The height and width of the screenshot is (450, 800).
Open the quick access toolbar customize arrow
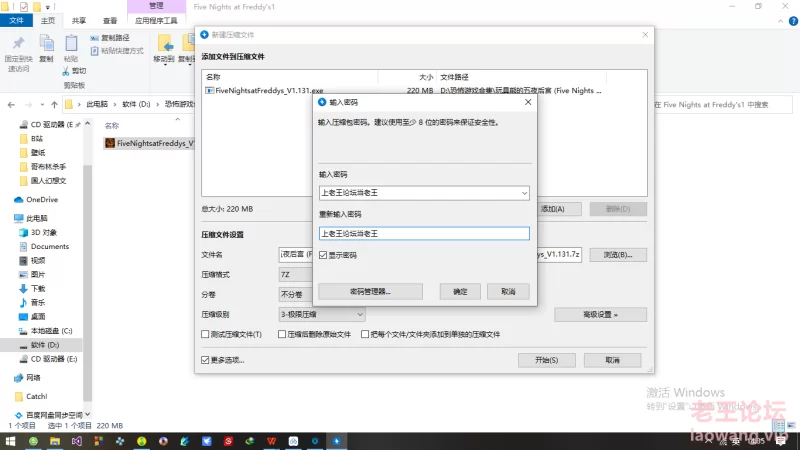tap(48, 7)
